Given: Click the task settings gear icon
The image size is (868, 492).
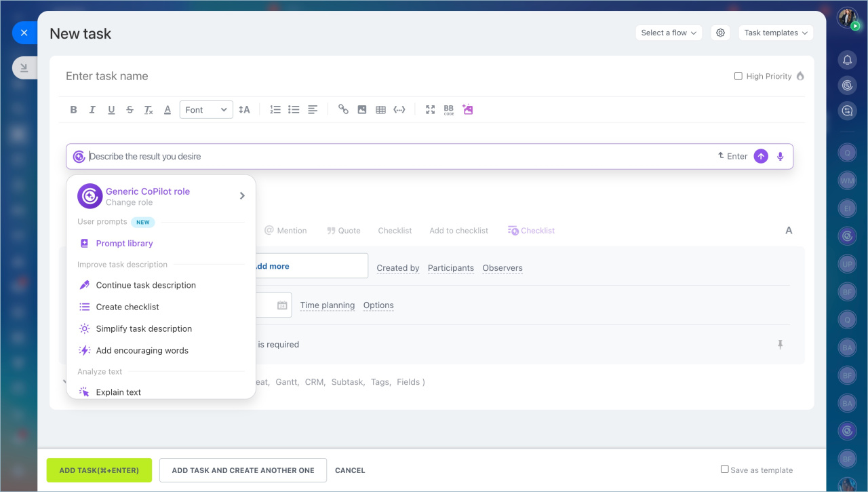Looking at the screenshot, I should pyautogui.click(x=720, y=33).
